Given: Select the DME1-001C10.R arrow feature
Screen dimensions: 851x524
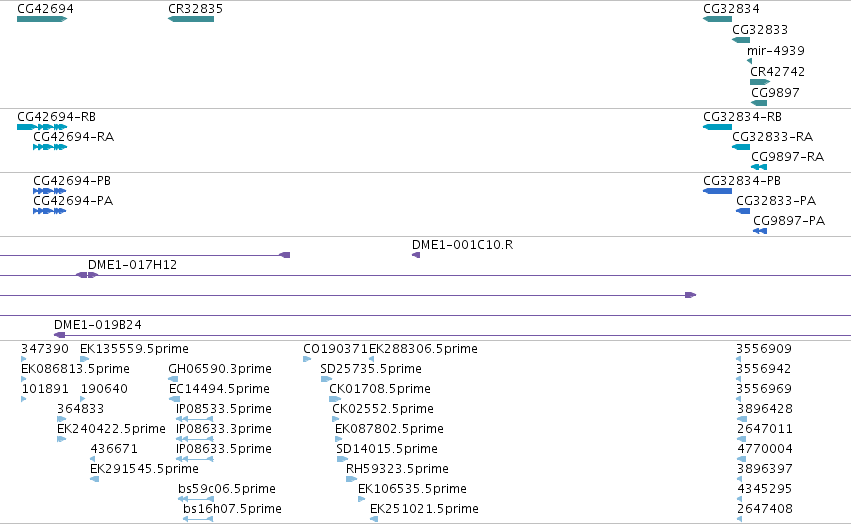Looking at the screenshot, I should click(416, 255).
